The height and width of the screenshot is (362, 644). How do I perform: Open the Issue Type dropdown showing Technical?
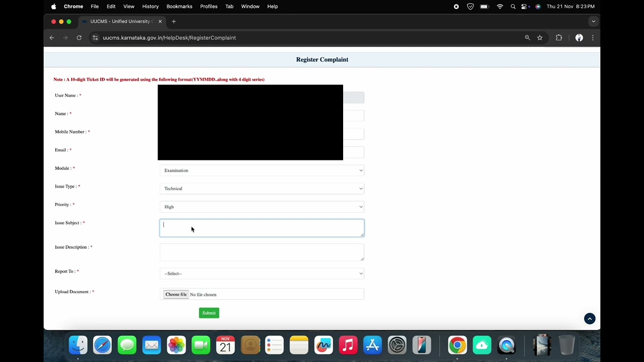point(262,189)
